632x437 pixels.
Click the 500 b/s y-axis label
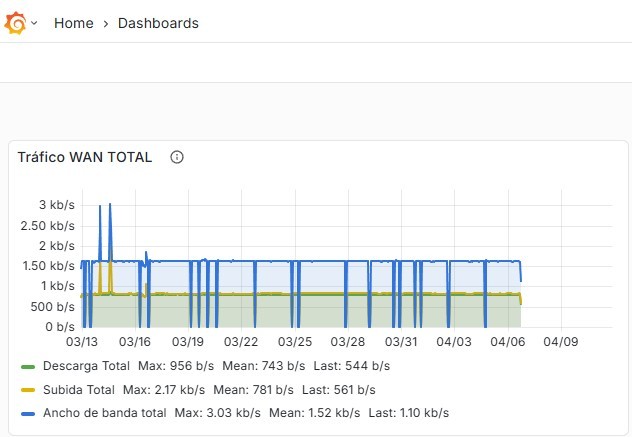click(53, 307)
